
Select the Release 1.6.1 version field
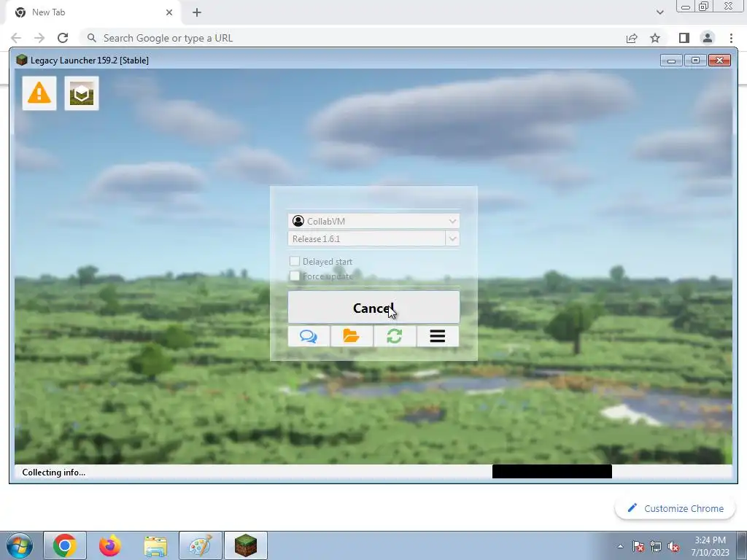(x=366, y=238)
